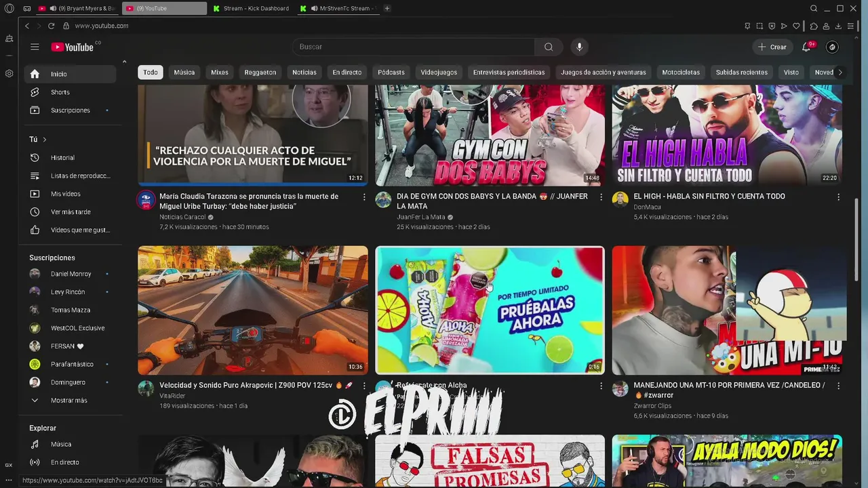The height and width of the screenshot is (488, 868).
Task: Open WestCOL Exclusive subscription
Action: tap(71, 328)
